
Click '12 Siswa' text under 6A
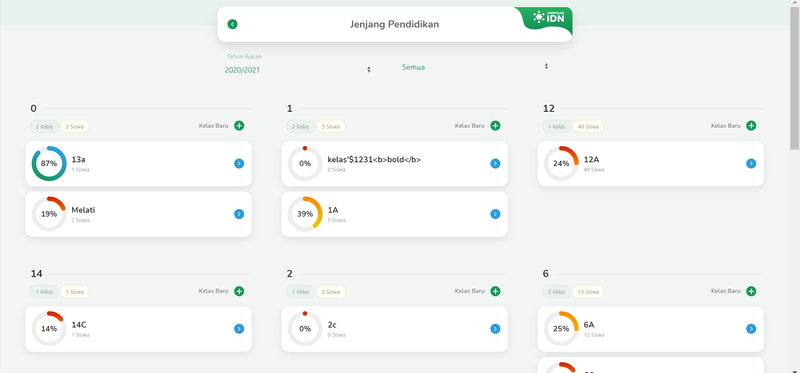tap(593, 335)
